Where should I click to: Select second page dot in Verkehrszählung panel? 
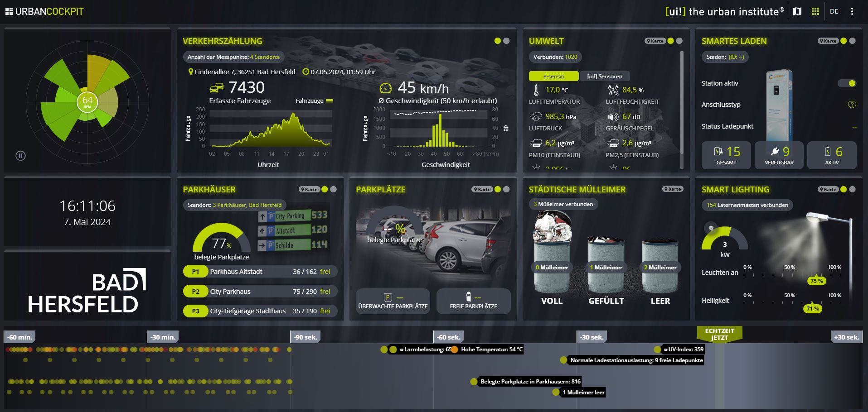click(506, 41)
